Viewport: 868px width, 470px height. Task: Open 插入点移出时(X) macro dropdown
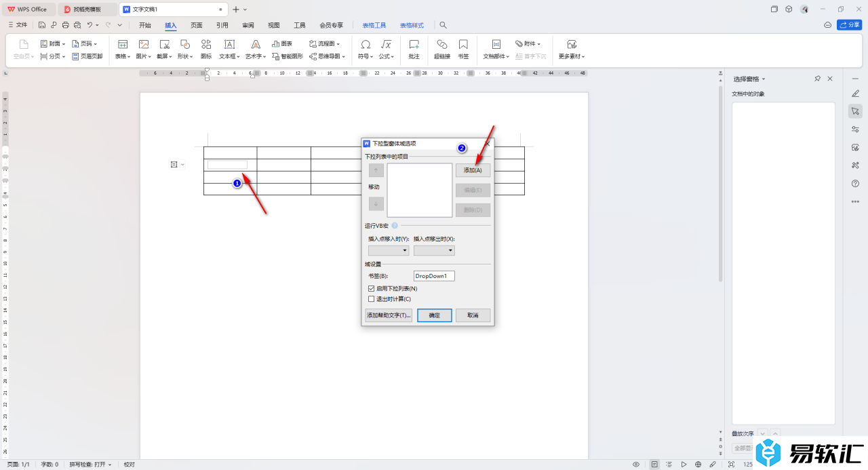coord(434,250)
